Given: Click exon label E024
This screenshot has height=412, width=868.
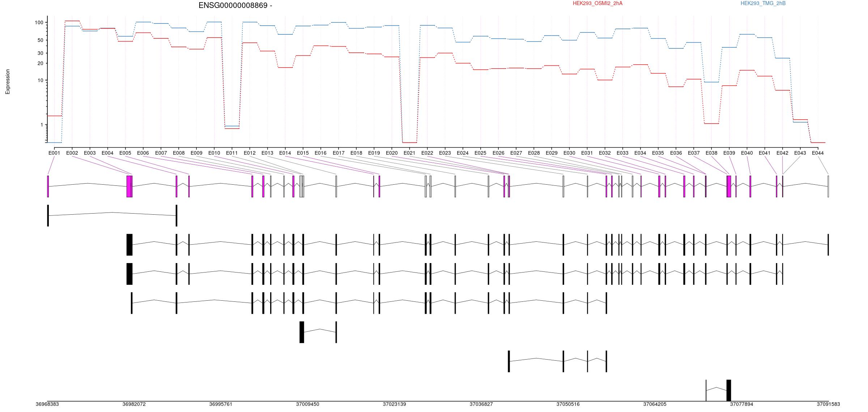Looking at the screenshot, I should pyautogui.click(x=463, y=153).
